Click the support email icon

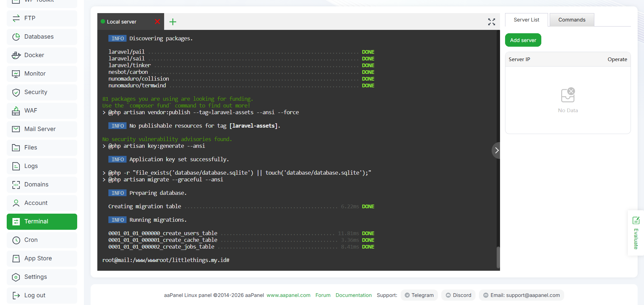(x=486, y=295)
